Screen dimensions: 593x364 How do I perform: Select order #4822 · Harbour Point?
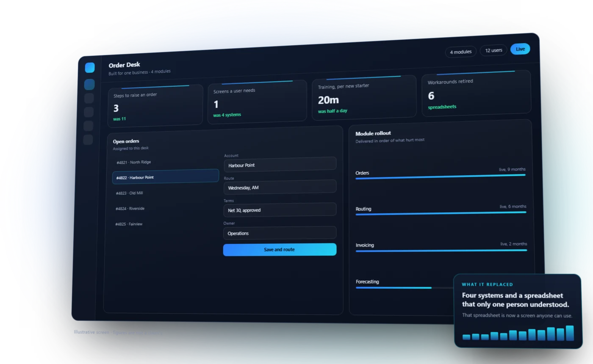(166, 176)
